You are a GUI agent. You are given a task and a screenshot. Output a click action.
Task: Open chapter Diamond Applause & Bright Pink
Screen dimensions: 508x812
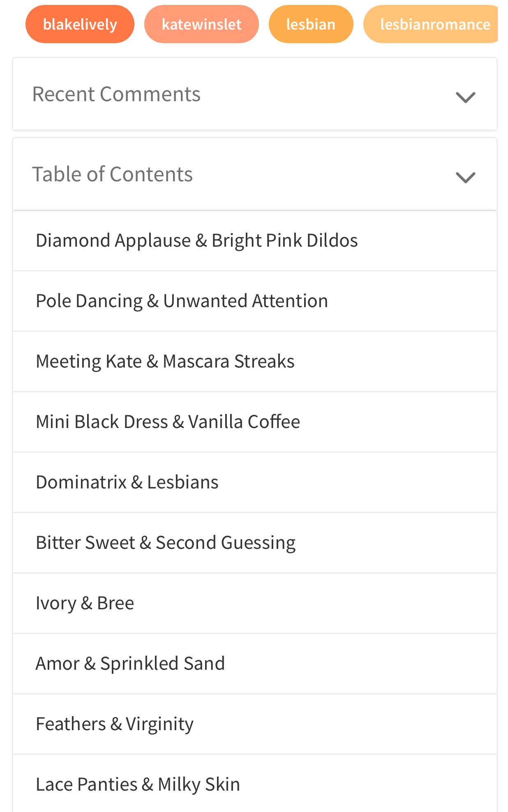click(255, 241)
